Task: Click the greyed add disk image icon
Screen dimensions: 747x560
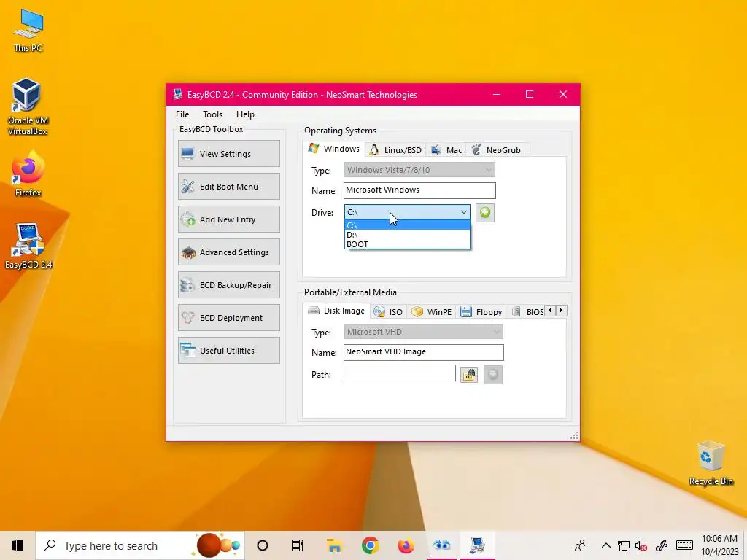Action: pyautogui.click(x=493, y=375)
